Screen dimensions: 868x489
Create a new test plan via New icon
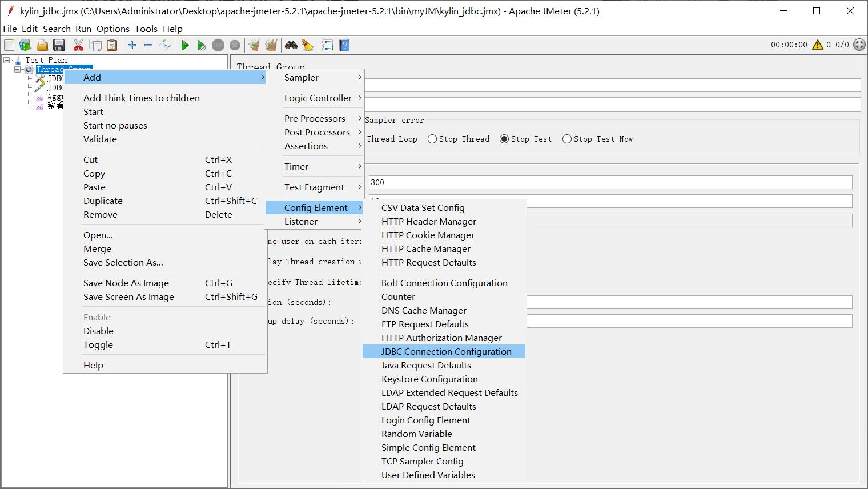tap(9, 45)
